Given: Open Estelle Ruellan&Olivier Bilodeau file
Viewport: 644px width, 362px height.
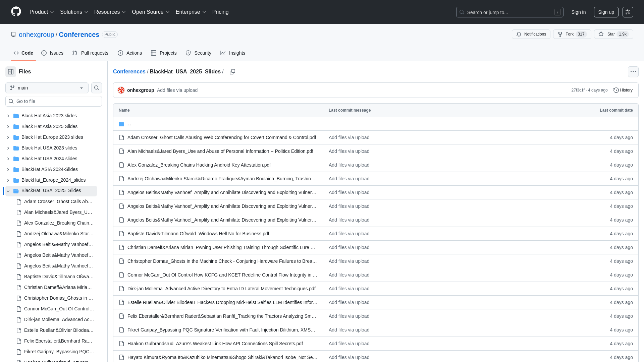Looking at the screenshot, I should tap(222, 302).
